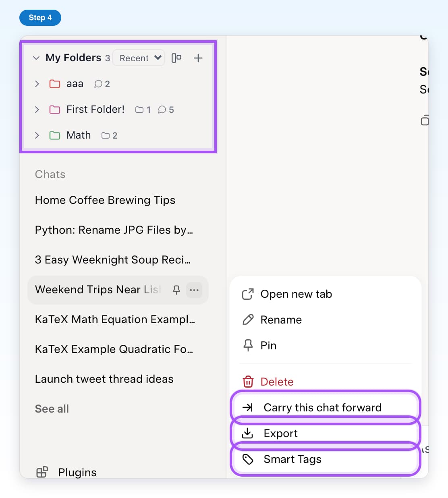Choose Delete in the context menu
The height and width of the screenshot is (498, 448).
(x=326, y=382)
